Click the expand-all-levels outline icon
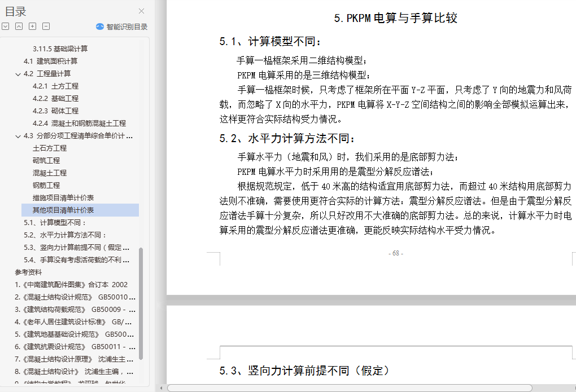Viewport: 576px width, 392px height. 6,27
